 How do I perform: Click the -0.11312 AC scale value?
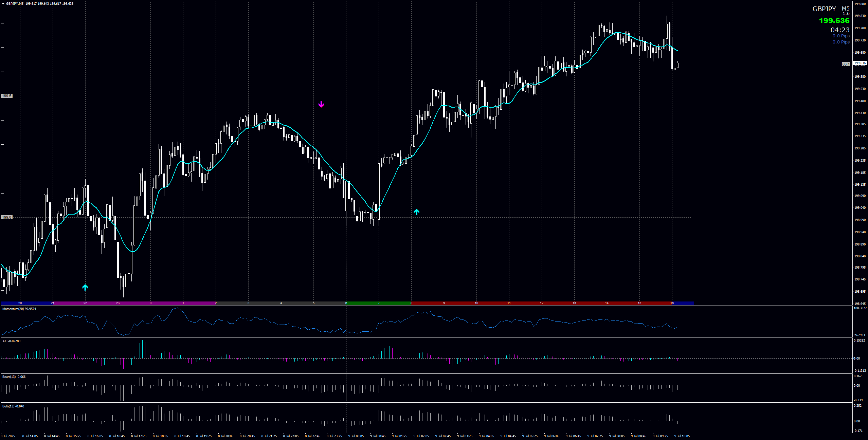(x=860, y=371)
